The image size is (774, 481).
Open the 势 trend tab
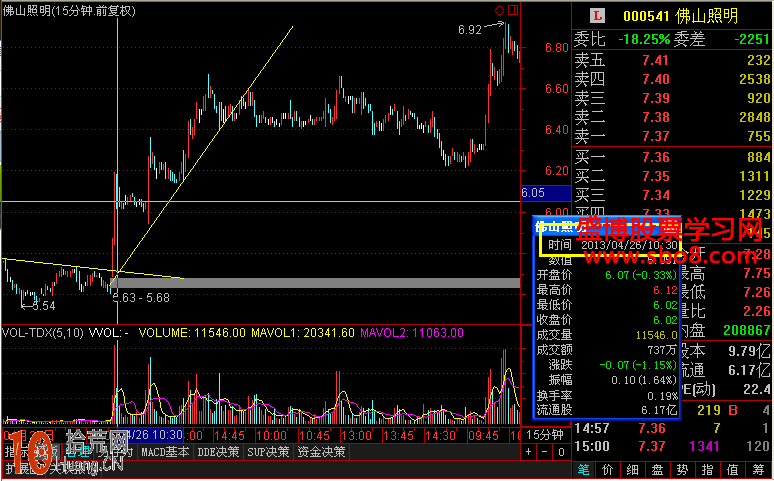[x=682, y=470]
